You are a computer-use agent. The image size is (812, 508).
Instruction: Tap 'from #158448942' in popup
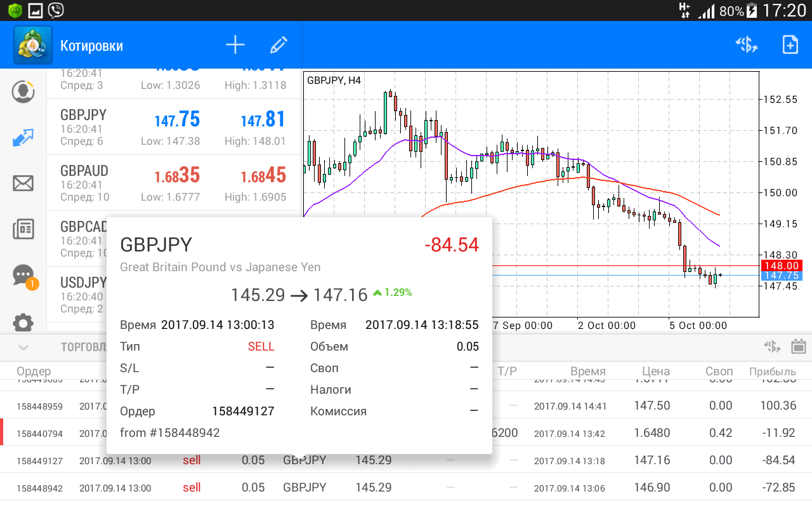pyautogui.click(x=170, y=432)
